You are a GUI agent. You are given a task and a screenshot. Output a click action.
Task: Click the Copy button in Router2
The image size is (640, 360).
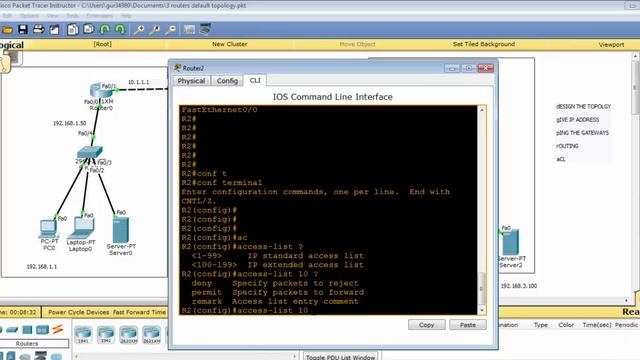[x=427, y=325]
